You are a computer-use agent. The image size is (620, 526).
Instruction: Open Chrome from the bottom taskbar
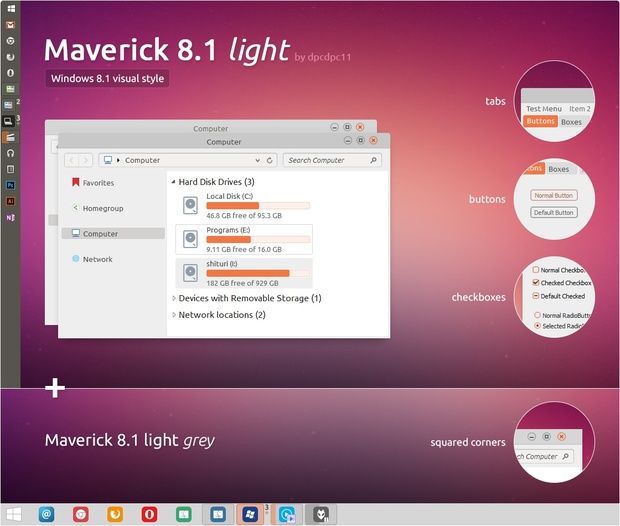(x=81, y=514)
